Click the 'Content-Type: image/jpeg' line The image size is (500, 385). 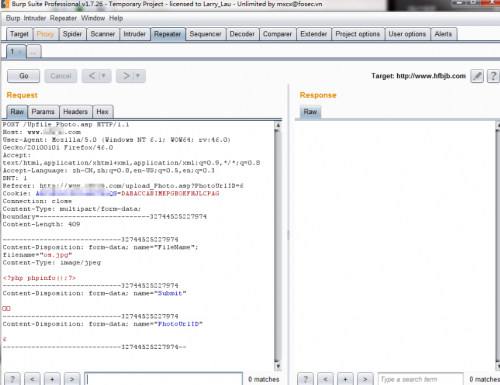(52, 263)
